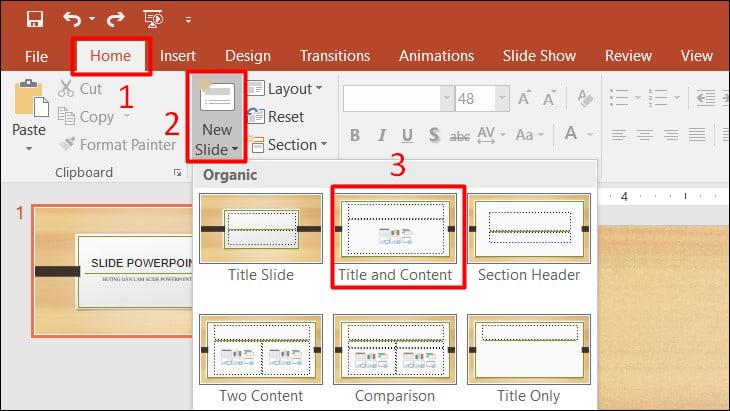Click into the font name box

point(392,98)
